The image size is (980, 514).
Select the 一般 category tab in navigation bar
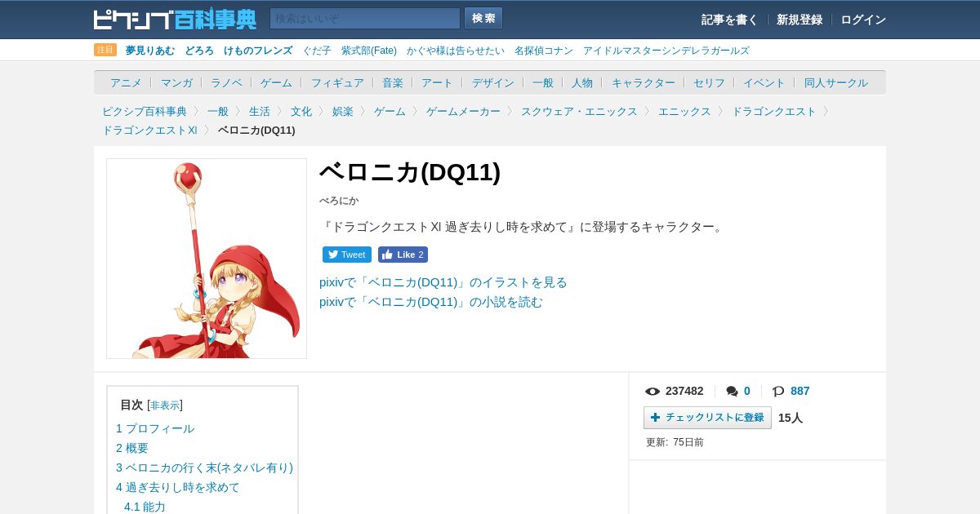543,82
